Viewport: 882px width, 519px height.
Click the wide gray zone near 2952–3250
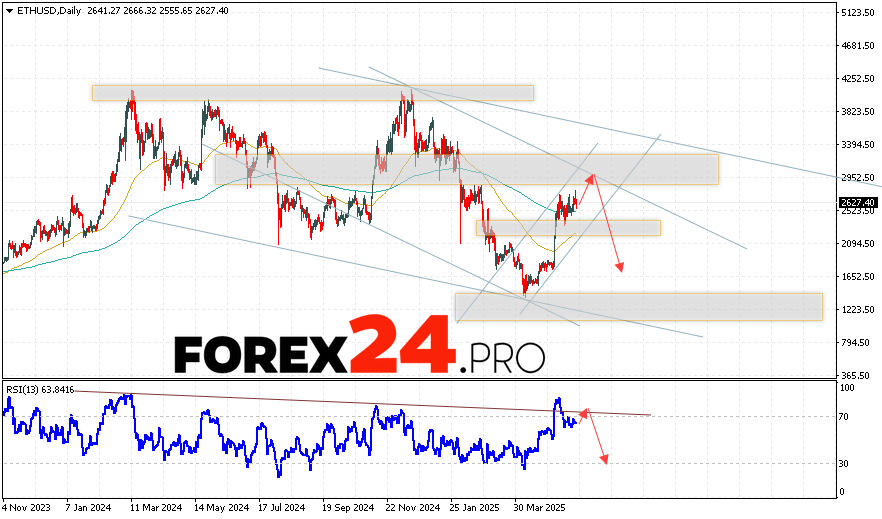pos(466,168)
